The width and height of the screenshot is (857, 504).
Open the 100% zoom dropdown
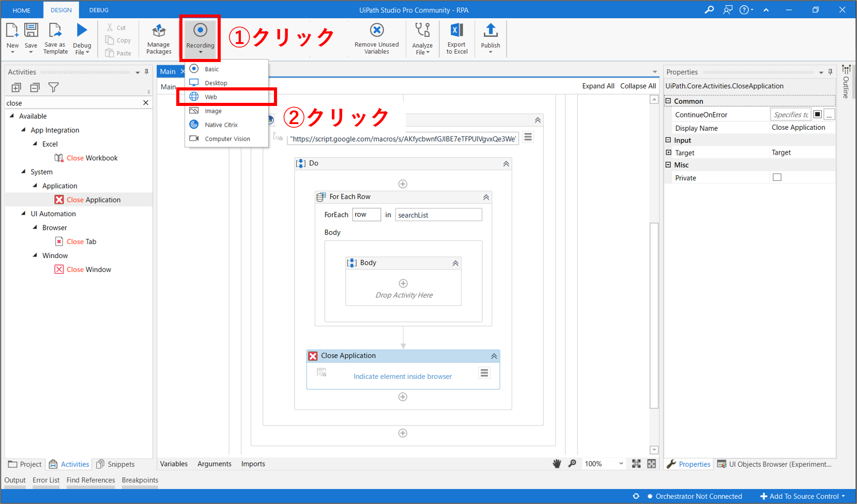tap(621, 464)
